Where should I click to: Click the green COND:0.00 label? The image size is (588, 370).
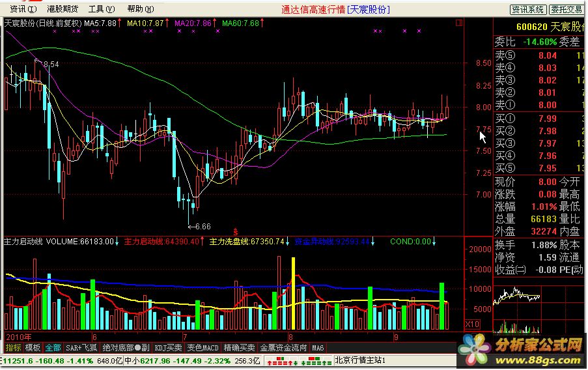pyautogui.click(x=412, y=242)
